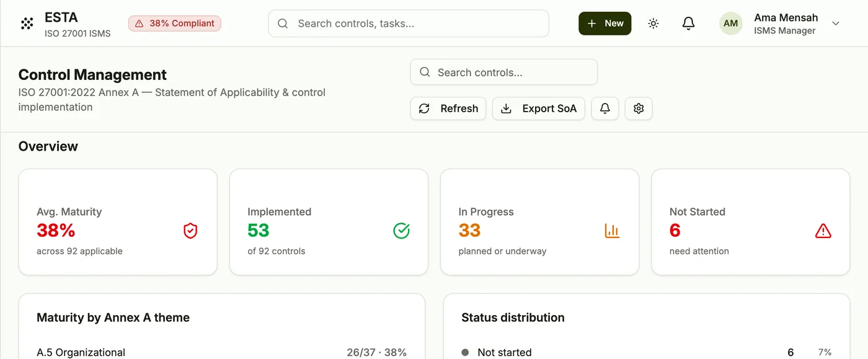This screenshot has height=359, width=868.
Task: Click the checkmark circle on Implemented card
Action: pos(402,231)
